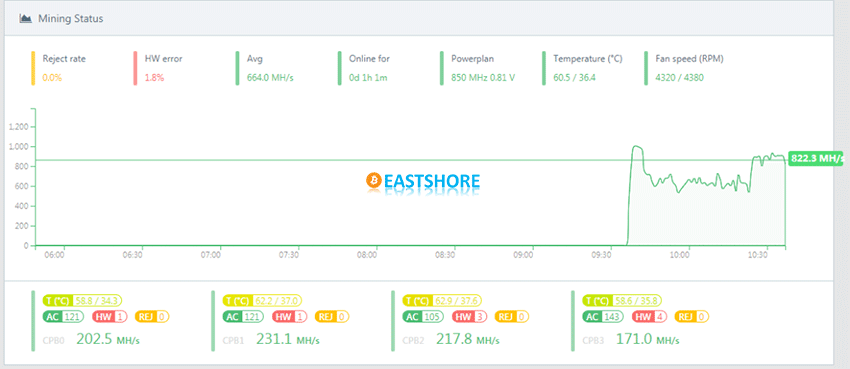Viewport: 850px width, 369px height.
Task: Click CPB3 temperature badge 58.6 / 35.8
Action: click(622, 300)
